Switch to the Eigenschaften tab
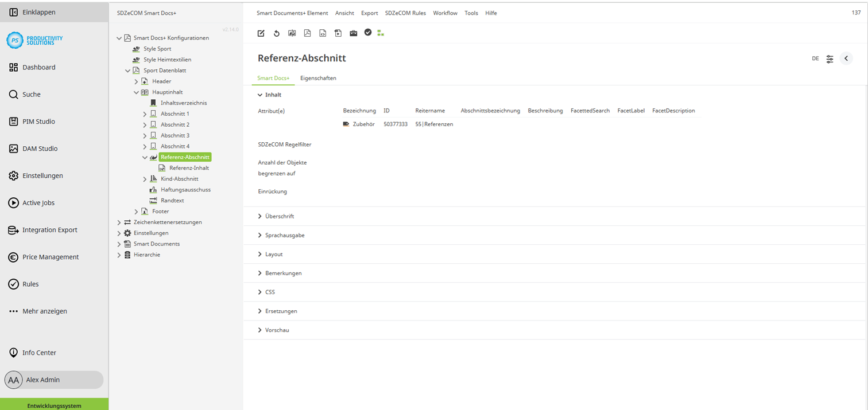This screenshot has height=410, width=868. pos(318,78)
